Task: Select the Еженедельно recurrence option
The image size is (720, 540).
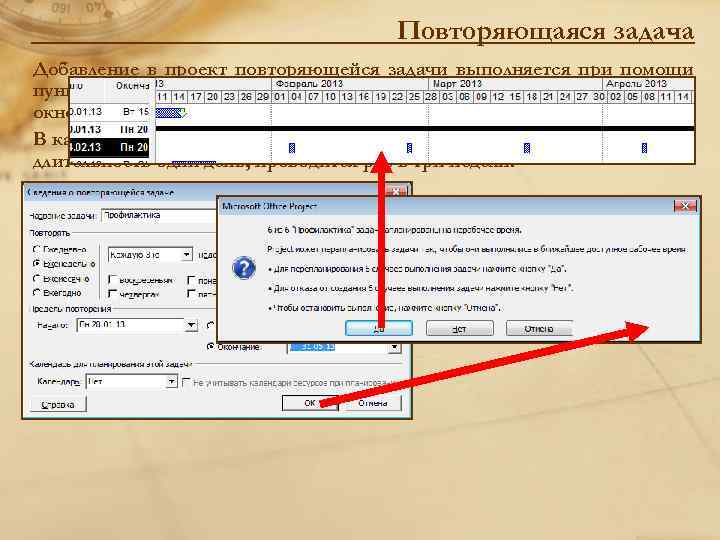Action: (x=37, y=264)
